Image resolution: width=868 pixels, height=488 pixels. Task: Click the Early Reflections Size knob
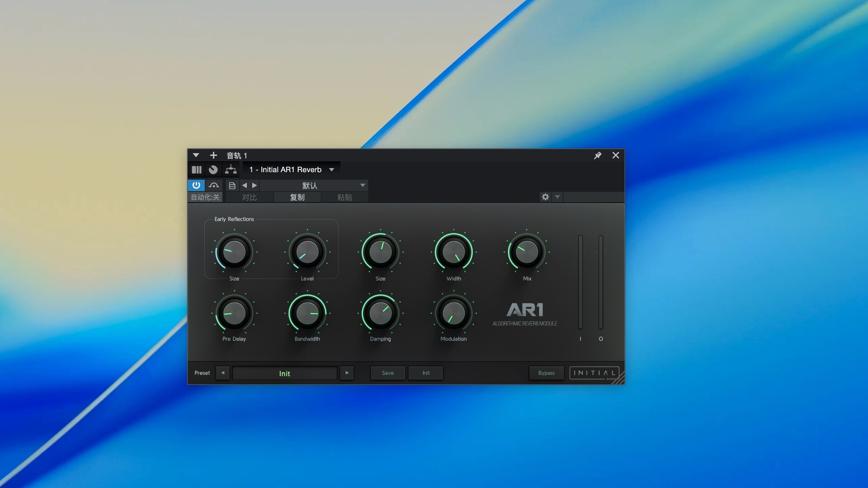point(234,252)
